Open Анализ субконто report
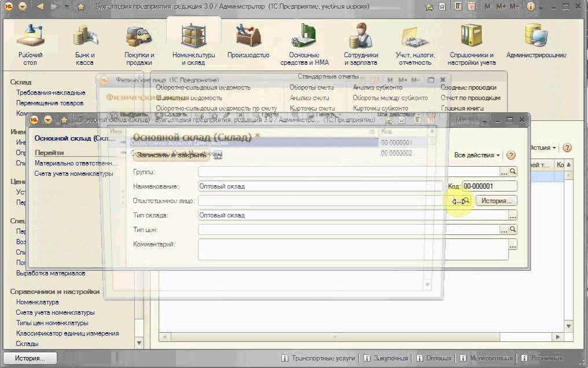Screen dimensions: 588x368 377,87
